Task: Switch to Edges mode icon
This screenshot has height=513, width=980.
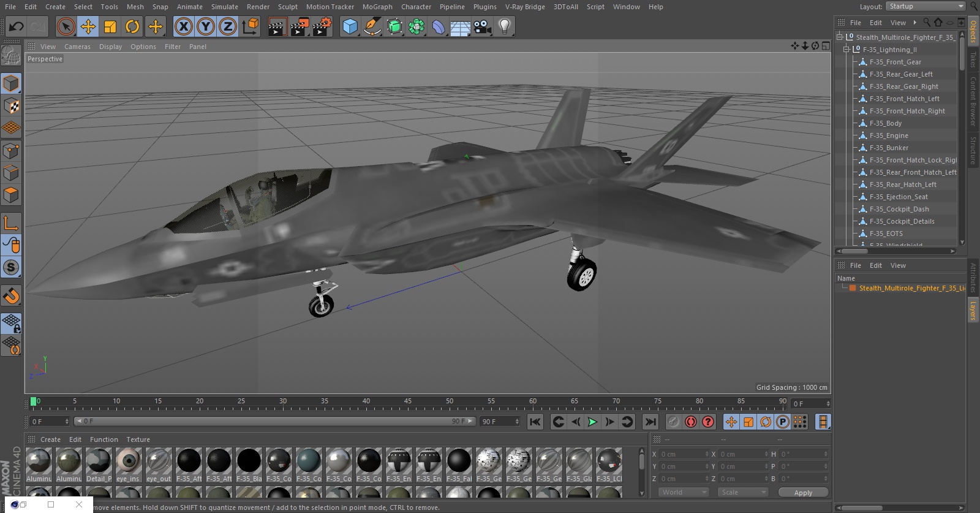Action: [12, 173]
